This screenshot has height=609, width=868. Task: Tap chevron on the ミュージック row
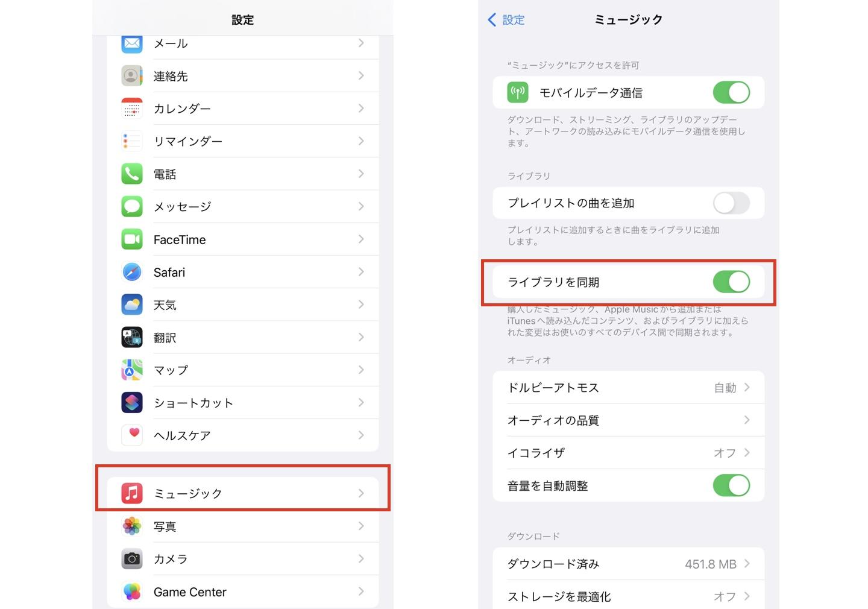pos(361,493)
